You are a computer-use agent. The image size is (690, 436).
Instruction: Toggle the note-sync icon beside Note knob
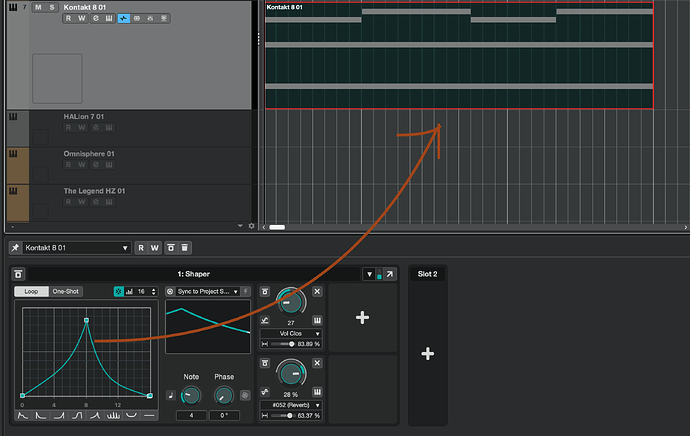(x=171, y=395)
